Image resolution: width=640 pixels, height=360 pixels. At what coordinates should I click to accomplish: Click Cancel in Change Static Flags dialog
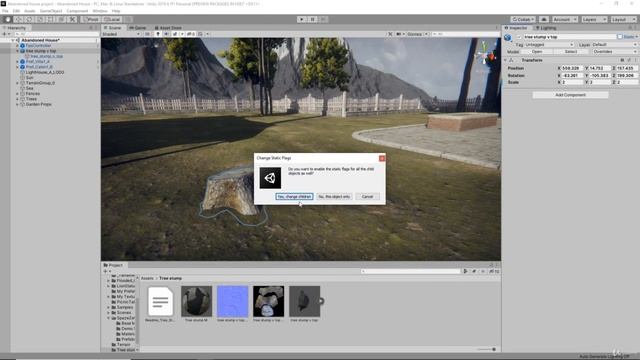tap(367, 197)
